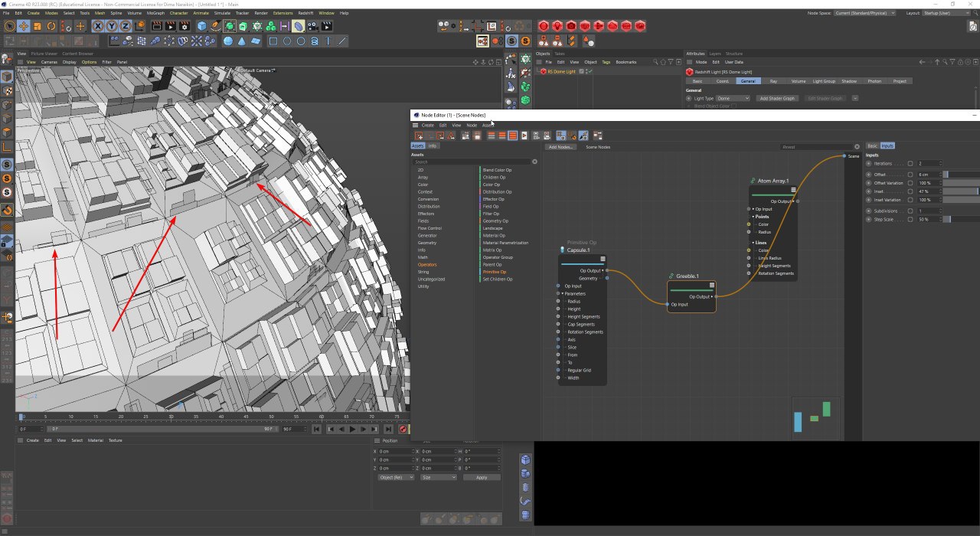Select the Operators asset category
The image size is (980, 536).
[427, 265]
